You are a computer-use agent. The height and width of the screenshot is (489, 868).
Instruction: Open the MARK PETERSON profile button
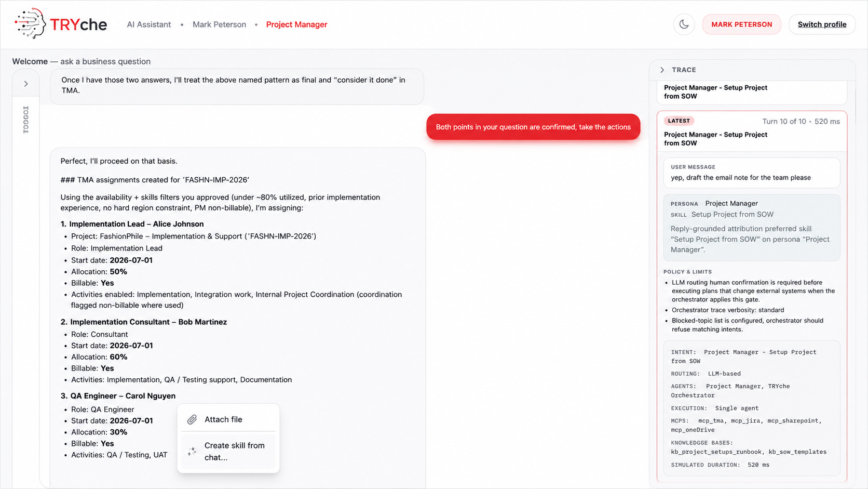coord(741,24)
